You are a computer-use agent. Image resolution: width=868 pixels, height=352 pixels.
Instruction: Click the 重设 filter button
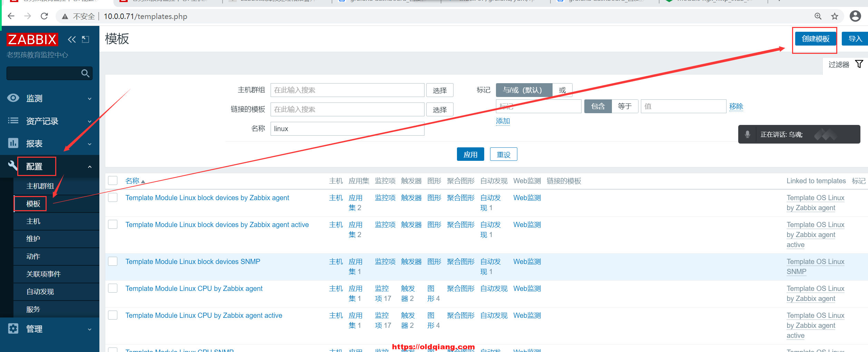tap(504, 154)
